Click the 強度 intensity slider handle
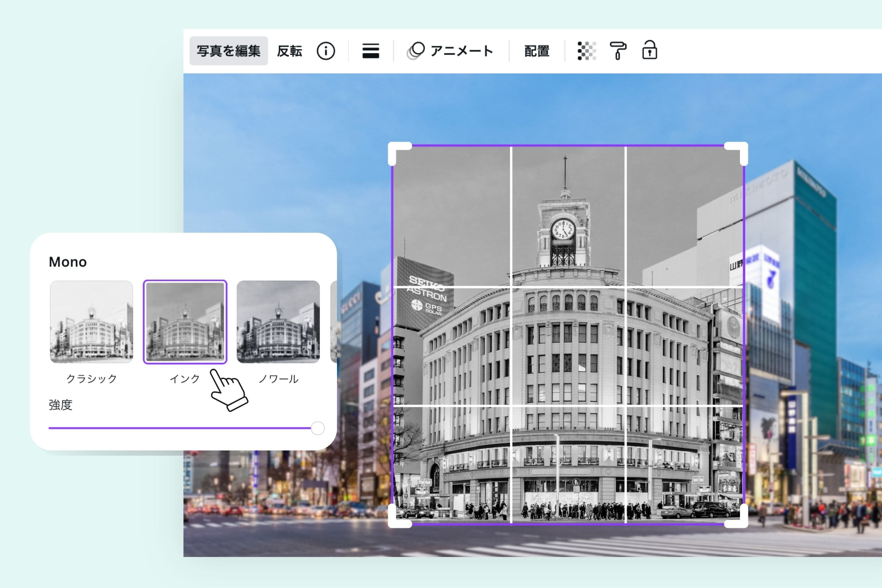 (x=318, y=428)
